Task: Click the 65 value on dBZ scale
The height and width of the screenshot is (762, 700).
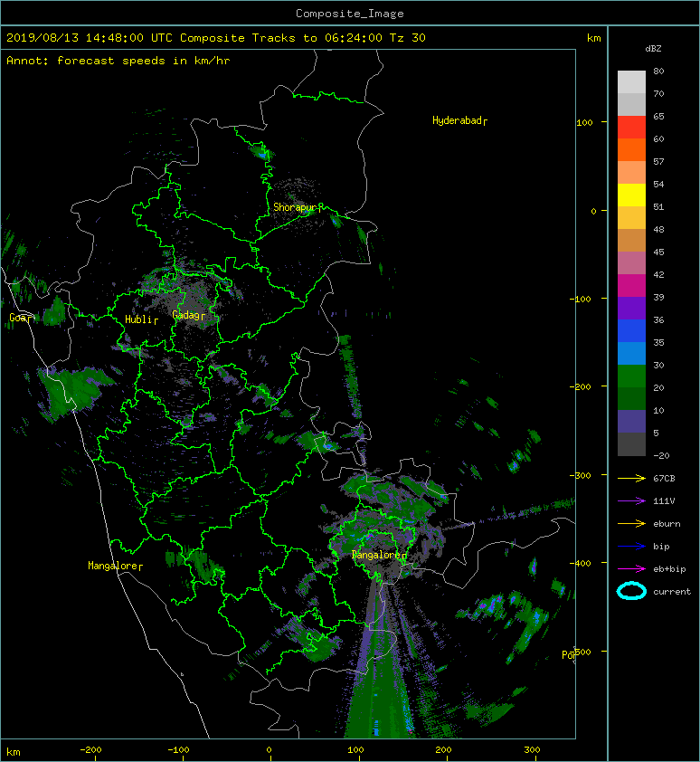Action: click(658, 116)
